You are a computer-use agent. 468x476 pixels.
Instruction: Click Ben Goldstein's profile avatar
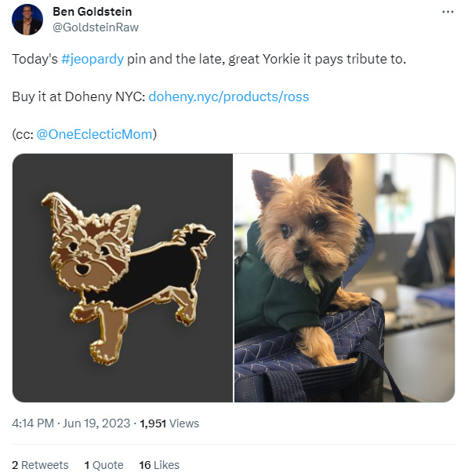pyautogui.click(x=27, y=20)
